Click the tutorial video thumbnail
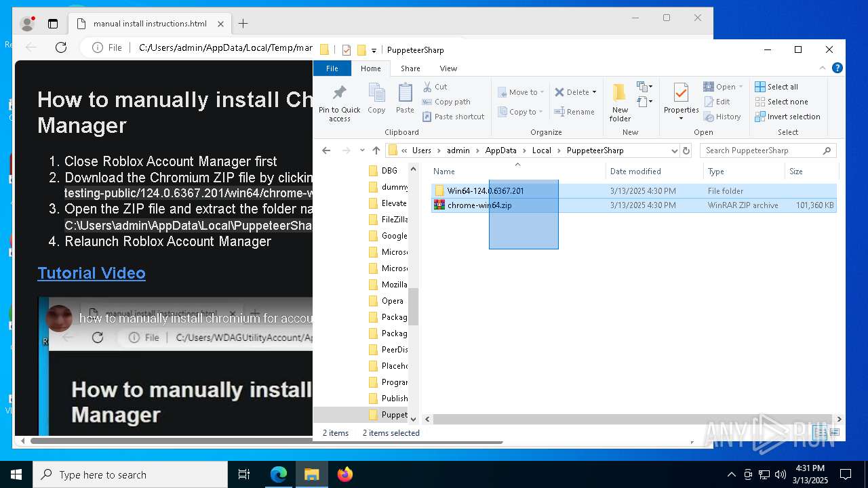This screenshot has height=488, width=868. tap(176, 366)
